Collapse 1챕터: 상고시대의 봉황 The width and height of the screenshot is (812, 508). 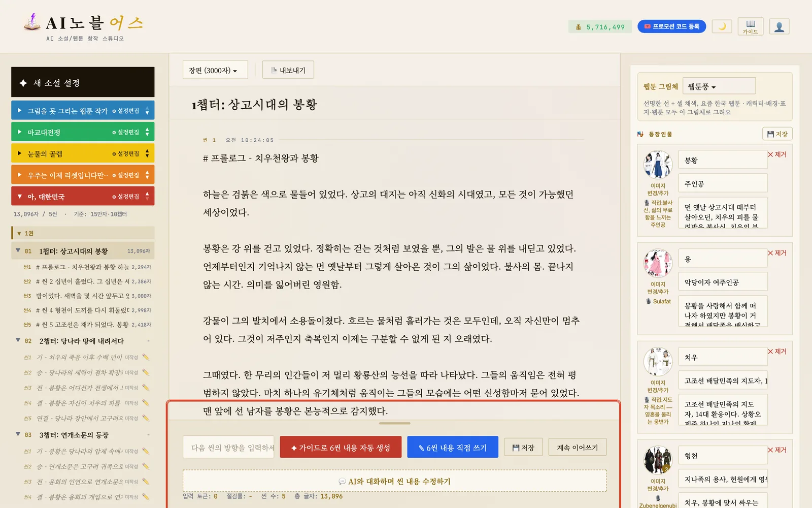[x=18, y=250]
